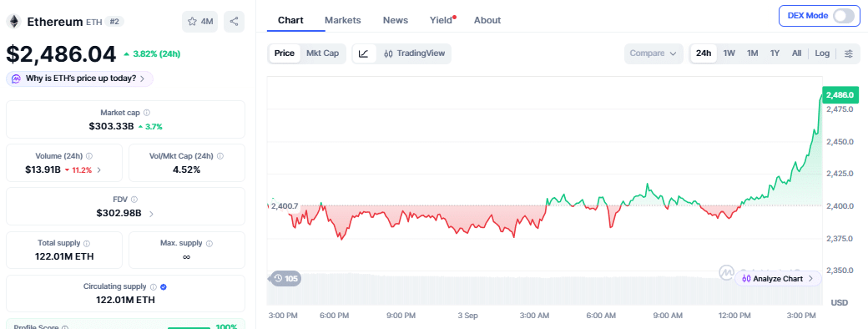Click the Ethereum logo icon
This screenshot has height=329, width=868.
[x=13, y=21]
